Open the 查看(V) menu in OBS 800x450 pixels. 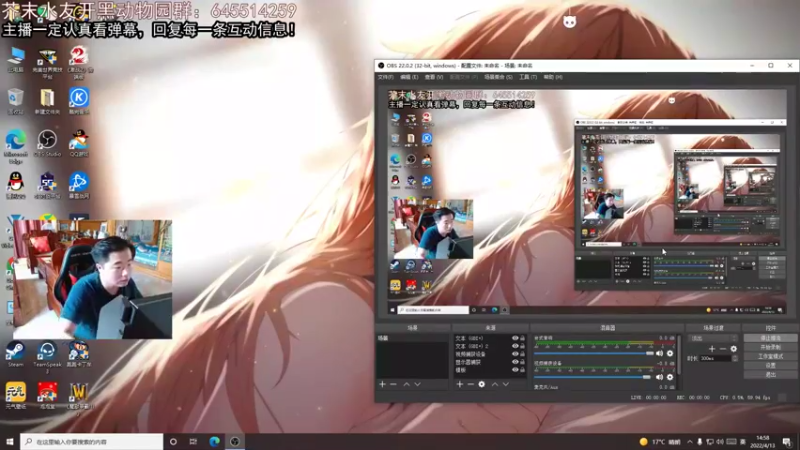(x=434, y=77)
